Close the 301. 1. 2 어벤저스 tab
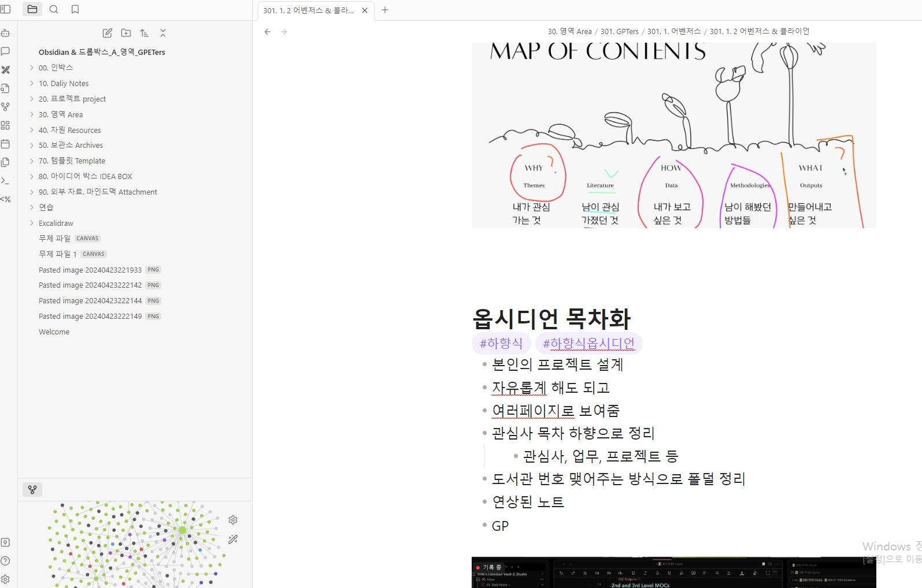 click(x=365, y=10)
